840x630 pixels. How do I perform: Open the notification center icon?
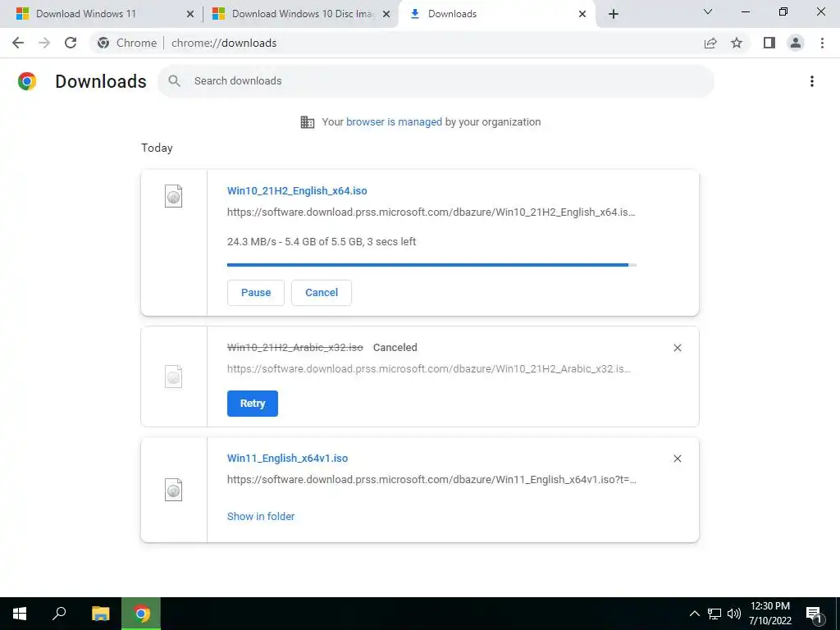pyautogui.click(x=815, y=614)
